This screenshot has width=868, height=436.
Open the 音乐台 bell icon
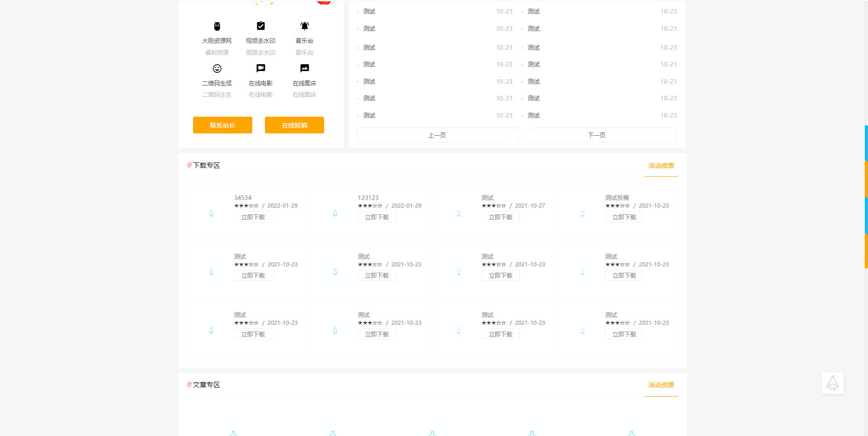305,26
